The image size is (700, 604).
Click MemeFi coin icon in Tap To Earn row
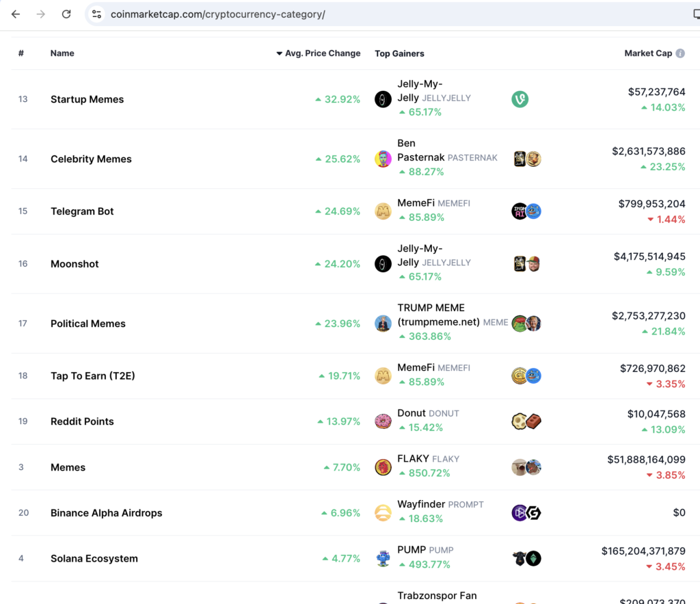pos(383,376)
